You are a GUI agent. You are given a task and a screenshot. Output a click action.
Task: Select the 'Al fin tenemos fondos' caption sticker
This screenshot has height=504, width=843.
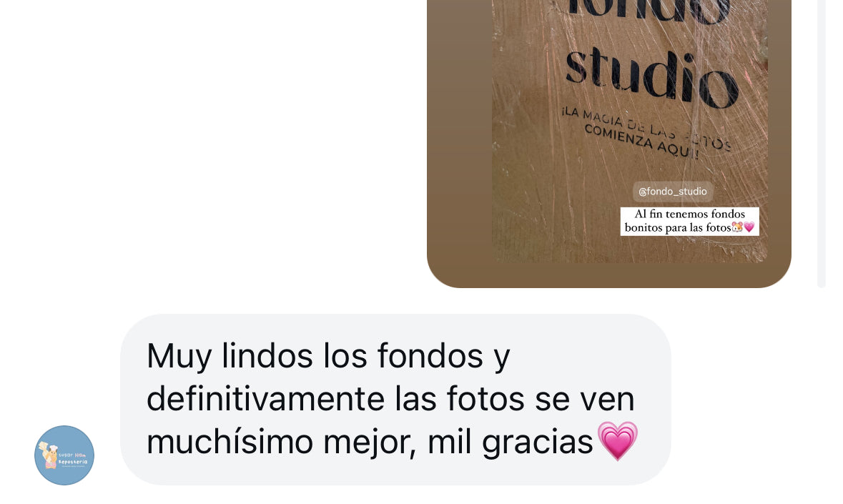click(690, 221)
